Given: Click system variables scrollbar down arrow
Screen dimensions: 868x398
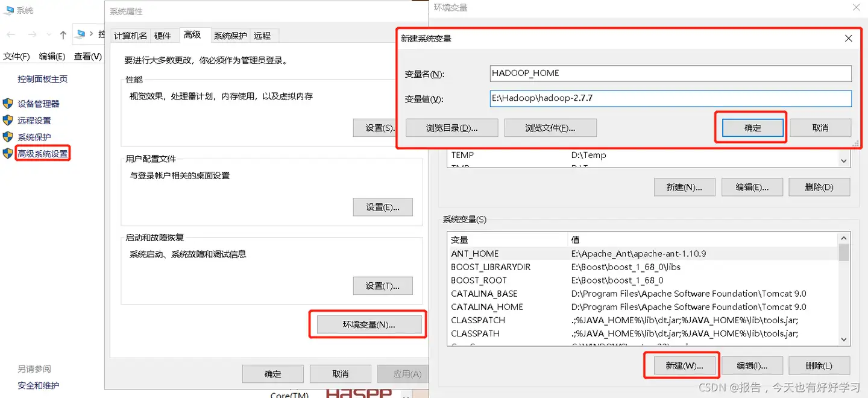Looking at the screenshot, I should (x=844, y=340).
